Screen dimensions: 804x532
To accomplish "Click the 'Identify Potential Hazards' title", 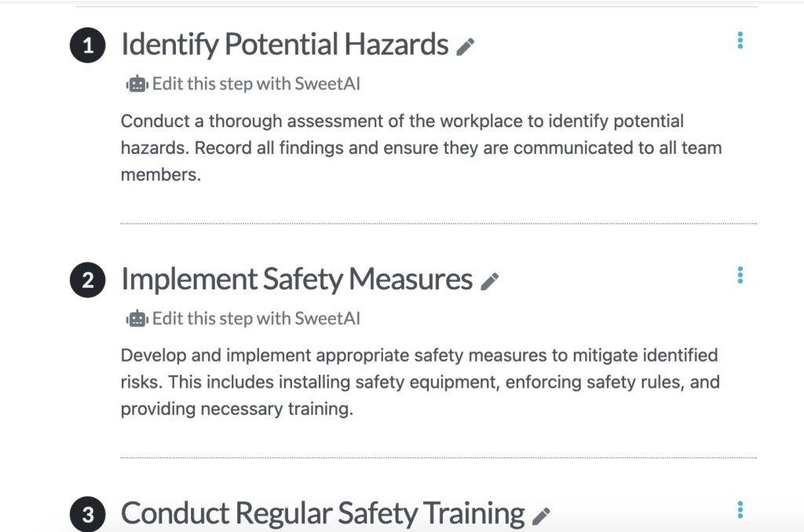I will [284, 44].
